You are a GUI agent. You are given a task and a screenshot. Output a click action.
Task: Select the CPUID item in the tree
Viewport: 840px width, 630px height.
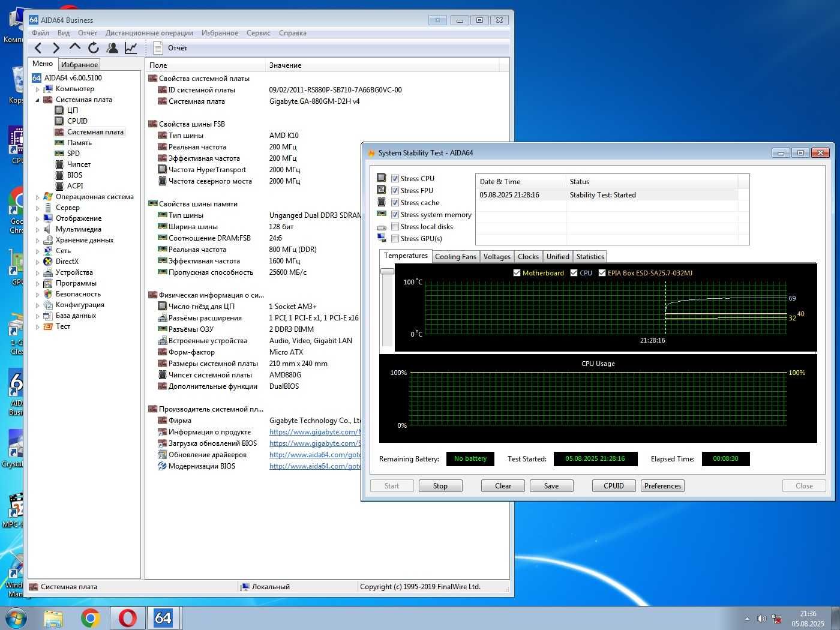(x=77, y=121)
